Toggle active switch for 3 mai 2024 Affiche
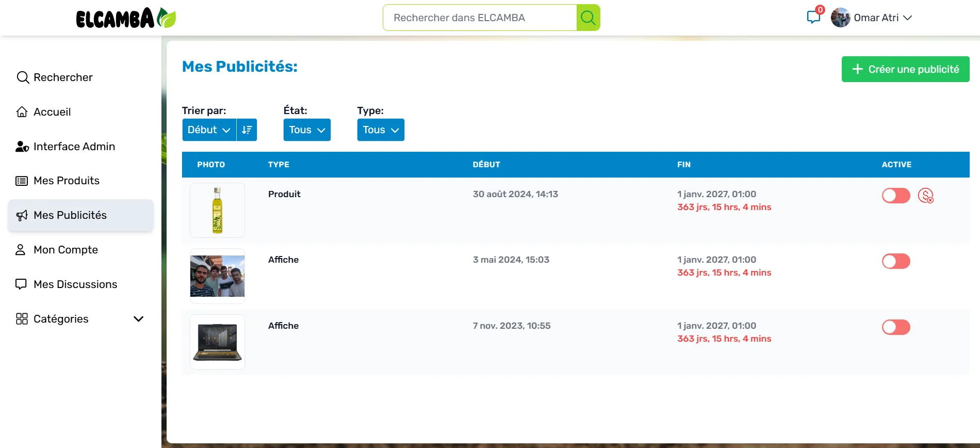Image resolution: width=980 pixels, height=448 pixels. [x=896, y=261]
